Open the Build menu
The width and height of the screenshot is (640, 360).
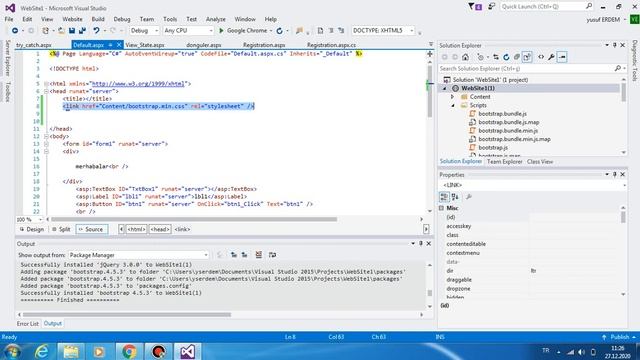(98, 19)
